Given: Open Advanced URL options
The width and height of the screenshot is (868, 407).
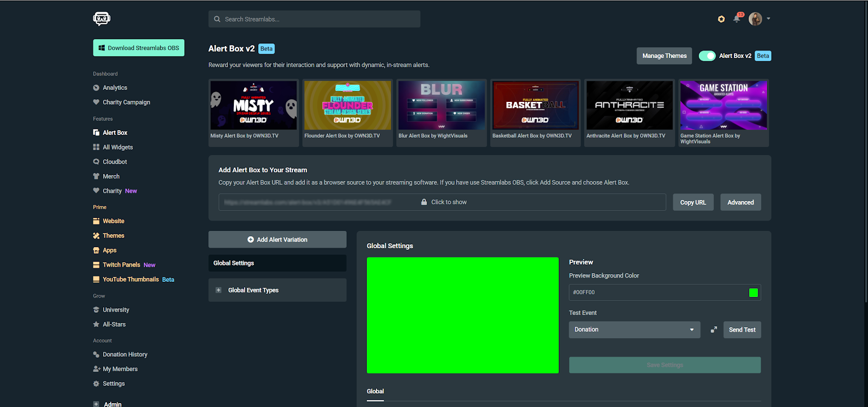Looking at the screenshot, I should pos(741,202).
